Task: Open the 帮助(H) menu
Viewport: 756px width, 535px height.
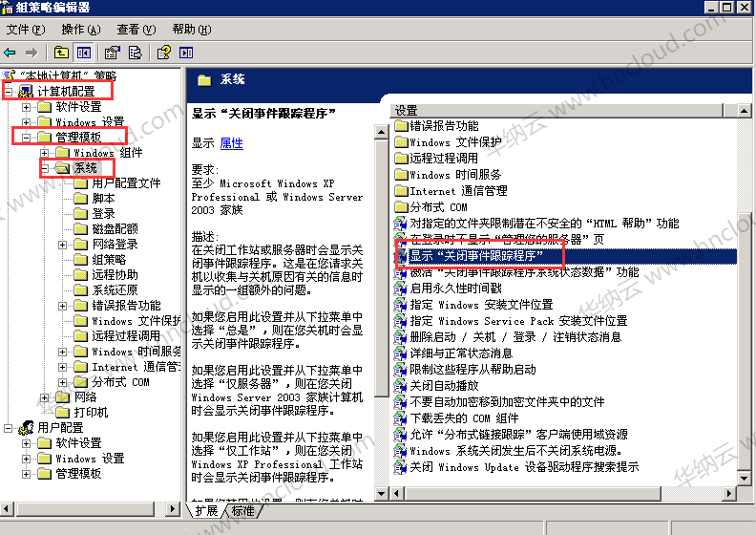Action: [x=192, y=30]
